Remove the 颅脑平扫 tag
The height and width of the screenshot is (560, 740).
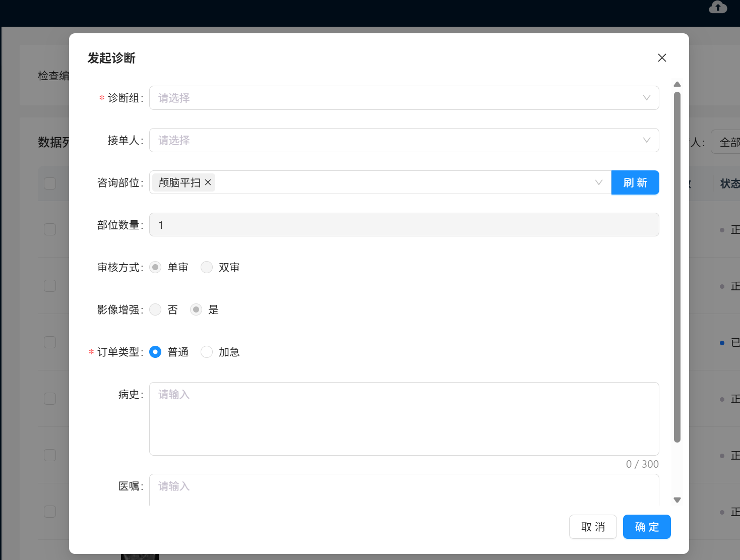208,182
